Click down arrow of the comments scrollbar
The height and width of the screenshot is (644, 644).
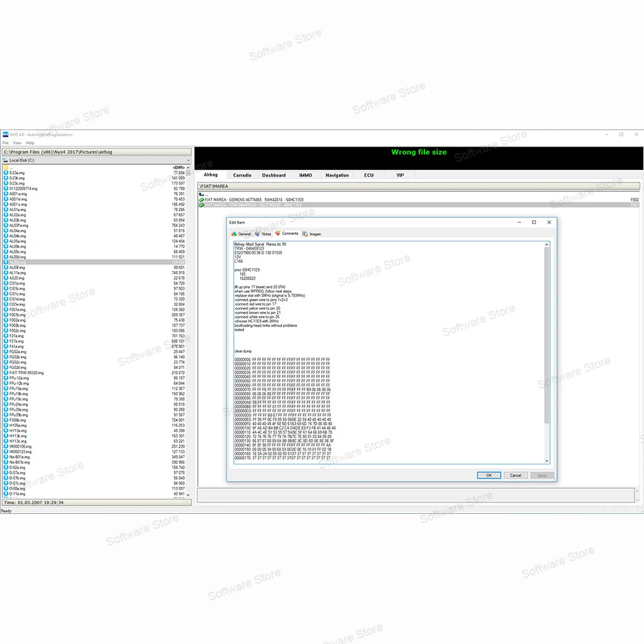click(x=547, y=461)
